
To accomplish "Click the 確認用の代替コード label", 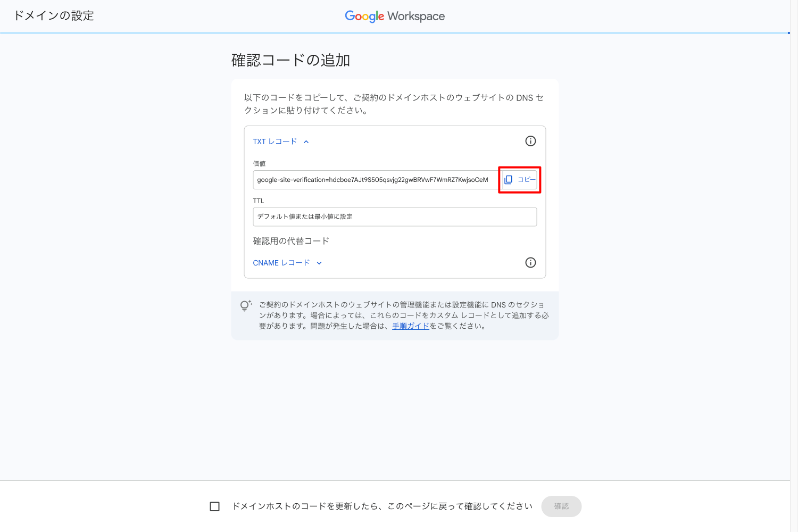I will tap(291, 241).
